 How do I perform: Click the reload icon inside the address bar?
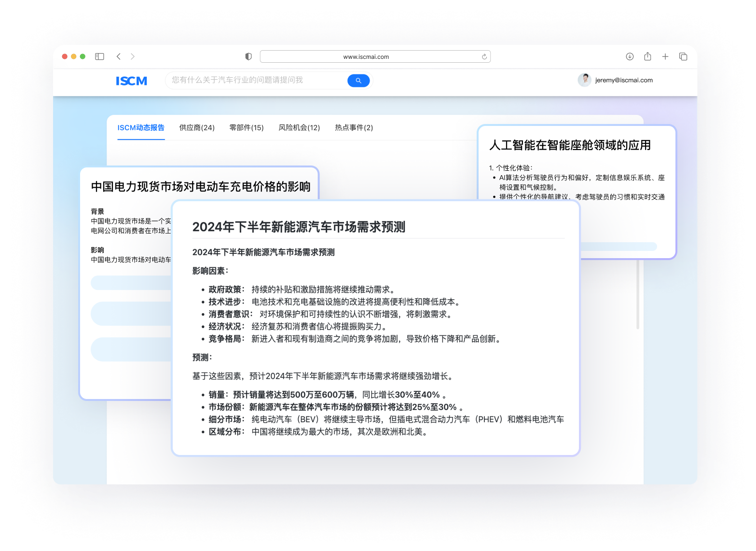[x=484, y=56]
